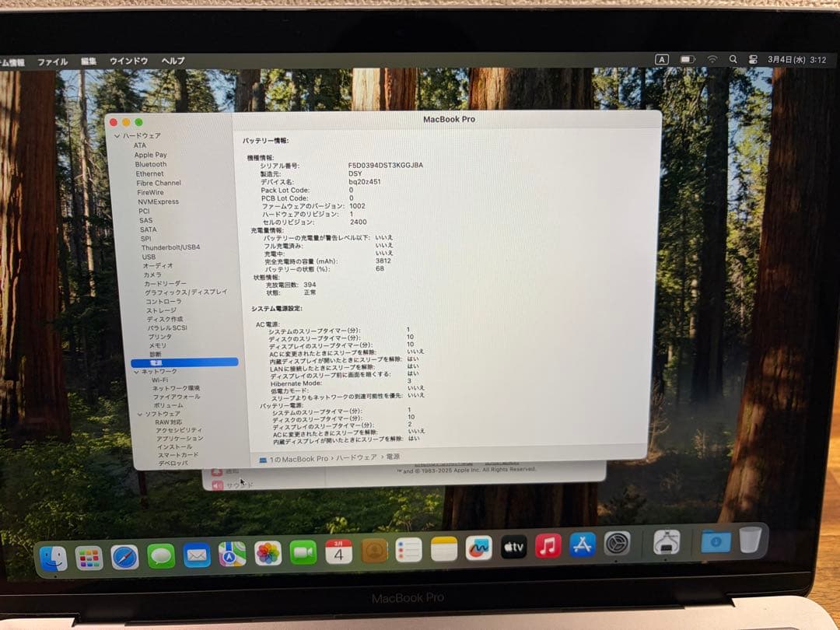This screenshot has width=840, height=630.
Task: Click input source icon in menu bar
Action: [662, 59]
